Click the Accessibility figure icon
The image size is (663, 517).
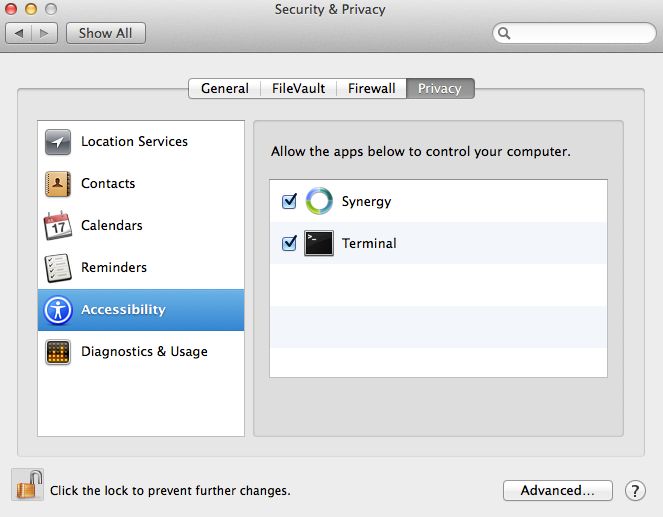pyautogui.click(x=58, y=310)
